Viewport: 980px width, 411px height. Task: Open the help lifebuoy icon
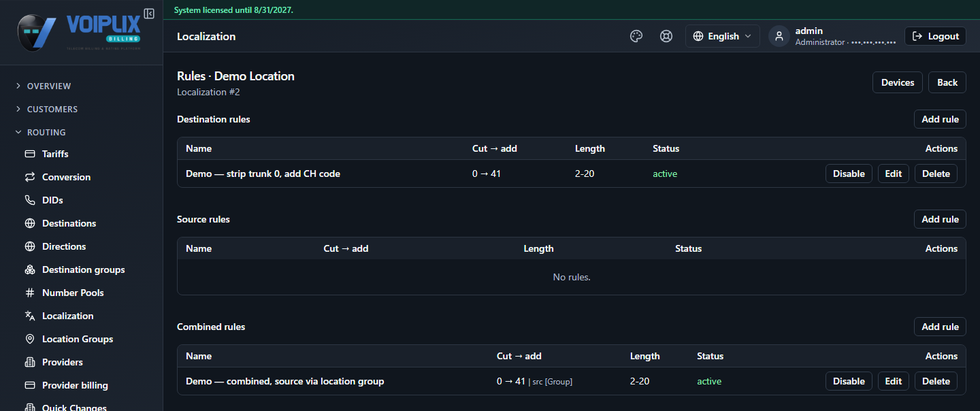point(666,37)
